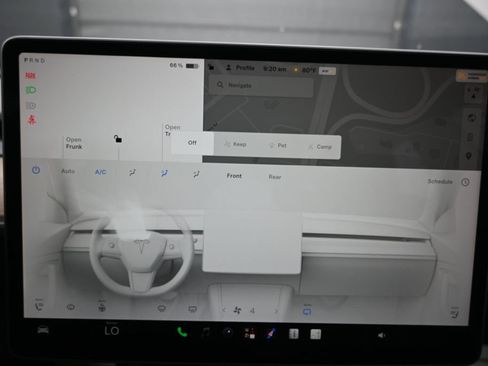Toggle the door lock padlock icon on the car view
The width and height of the screenshot is (488, 366).
pyautogui.click(x=118, y=139)
